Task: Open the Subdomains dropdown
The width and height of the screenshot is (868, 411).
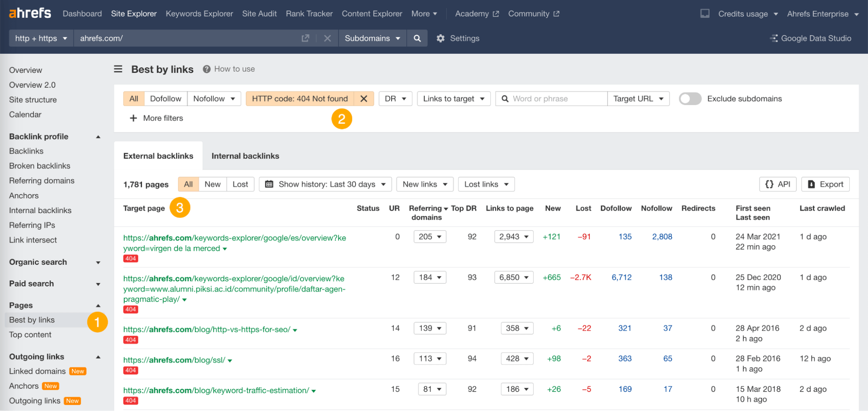Action: [x=372, y=38]
